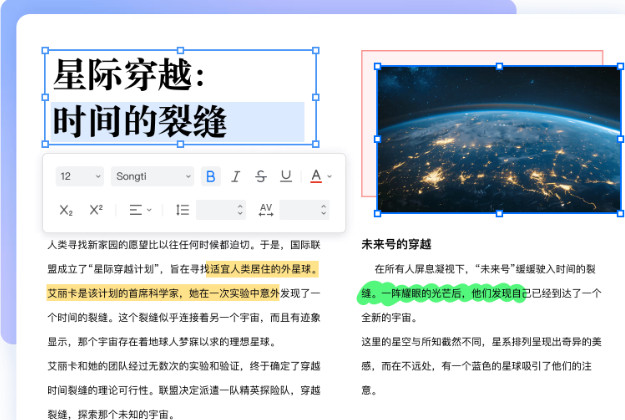The width and height of the screenshot is (625, 420).
Task: Click the line starting 艾丽卡和她的团队
Action: pyautogui.click(x=184, y=366)
